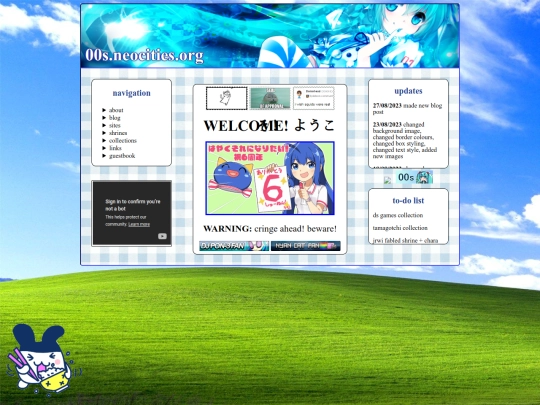Open the blog navigation link
The width and height of the screenshot is (540, 405).
pyautogui.click(x=114, y=118)
